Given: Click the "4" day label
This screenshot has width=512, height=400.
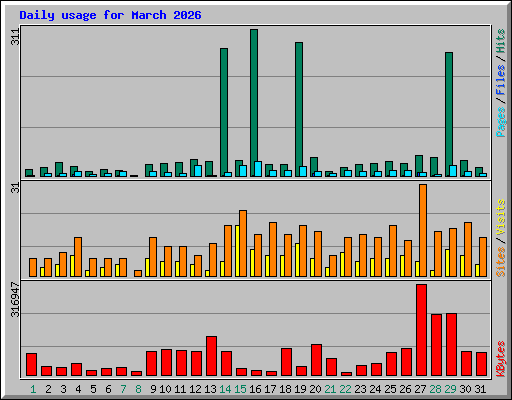Looking at the screenshot, I should (78, 389).
